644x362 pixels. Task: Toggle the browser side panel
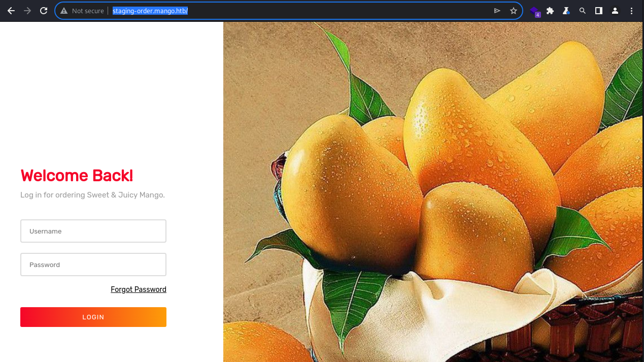coord(599,11)
